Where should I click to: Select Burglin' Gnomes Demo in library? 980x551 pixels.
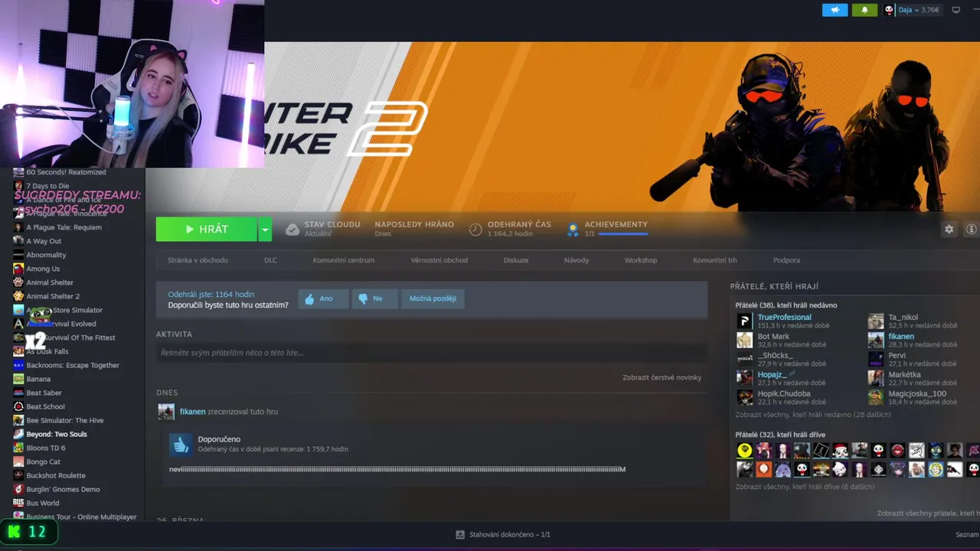[63, 489]
